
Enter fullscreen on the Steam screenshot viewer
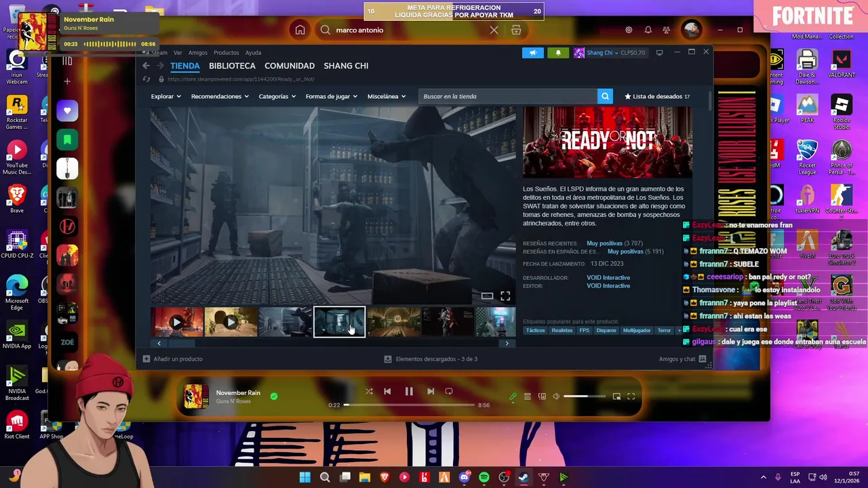point(505,296)
